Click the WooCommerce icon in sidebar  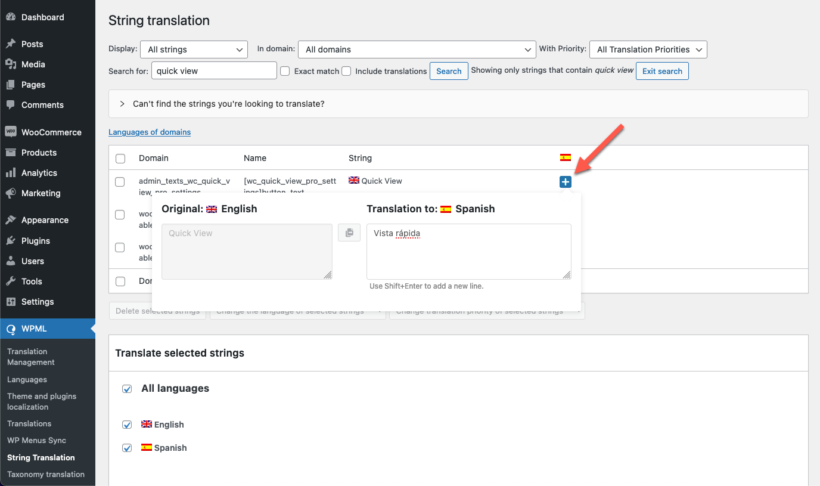pos(10,132)
